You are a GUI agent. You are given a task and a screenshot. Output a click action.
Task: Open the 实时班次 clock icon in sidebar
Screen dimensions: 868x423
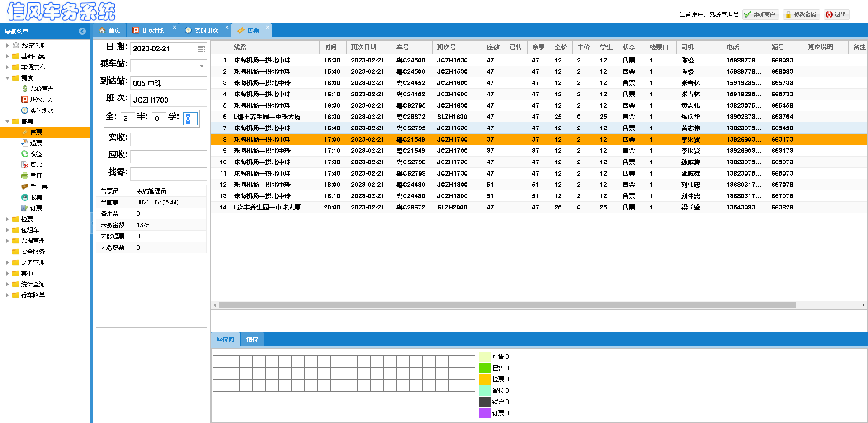(x=25, y=110)
